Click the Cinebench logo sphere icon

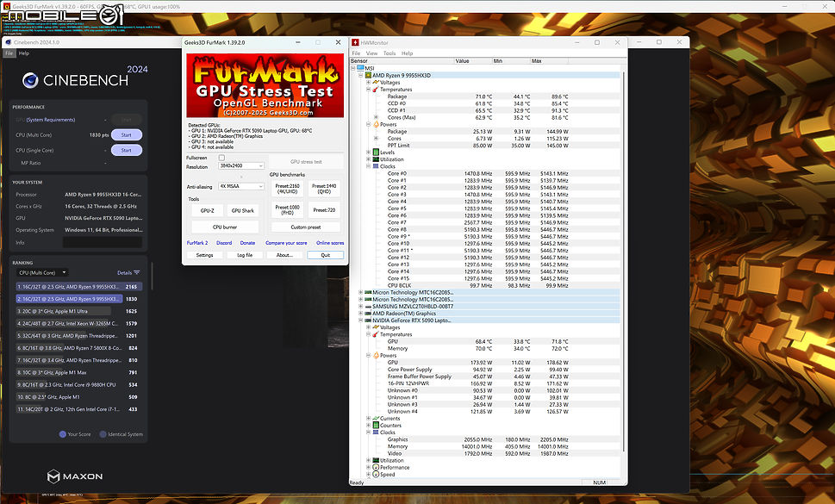coord(30,80)
